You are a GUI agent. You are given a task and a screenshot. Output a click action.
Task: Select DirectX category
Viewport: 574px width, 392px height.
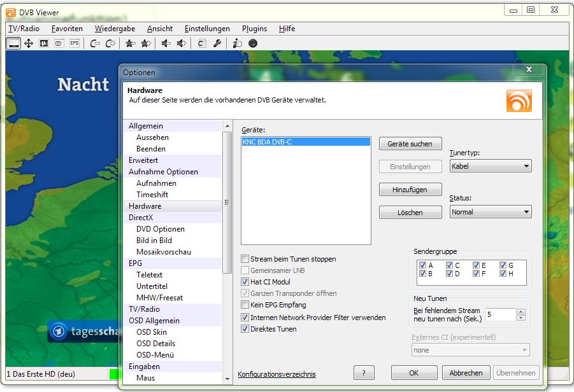173,217
